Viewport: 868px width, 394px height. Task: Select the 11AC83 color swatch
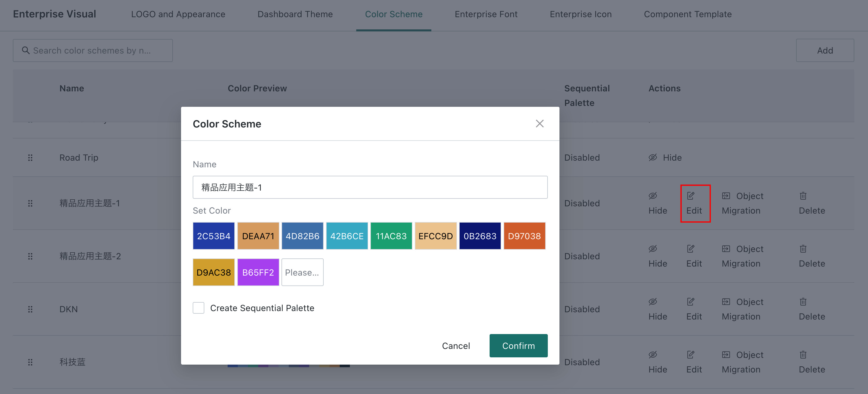pos(391,236)
